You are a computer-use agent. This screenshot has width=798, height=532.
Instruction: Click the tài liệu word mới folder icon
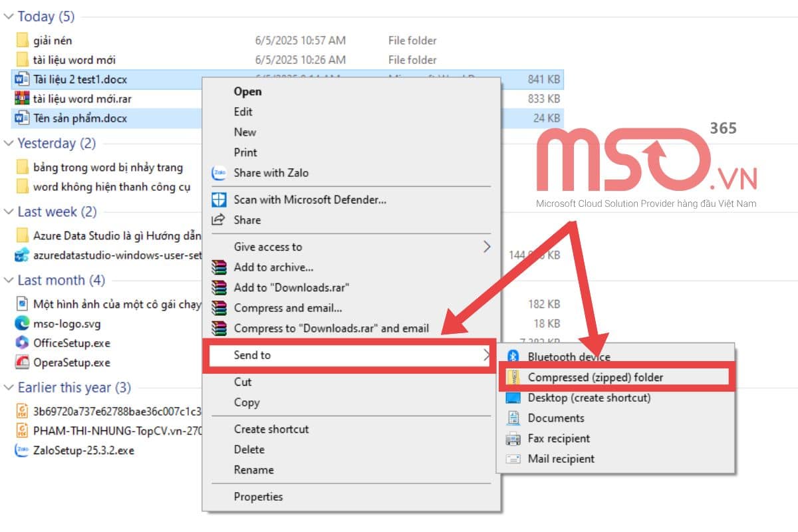pyautogui.click(x=22, y=60)
